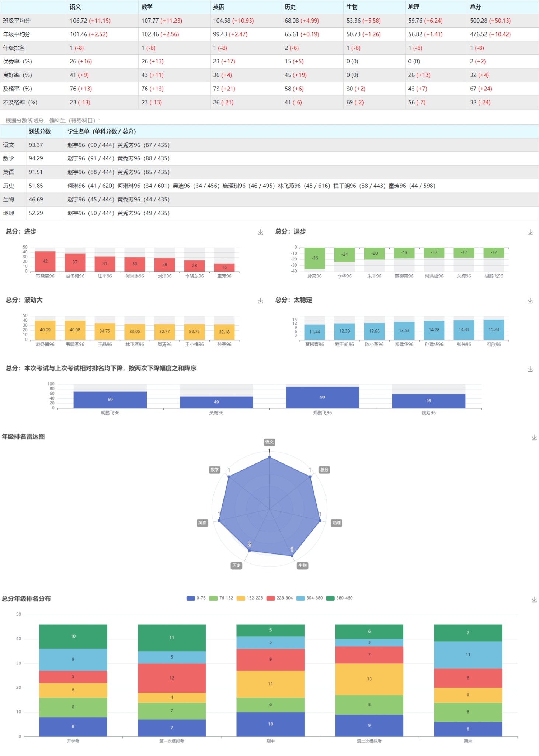Select the fluctuation bar showing 40.09
The image size is (539, 756).
(x=45, y=330)
